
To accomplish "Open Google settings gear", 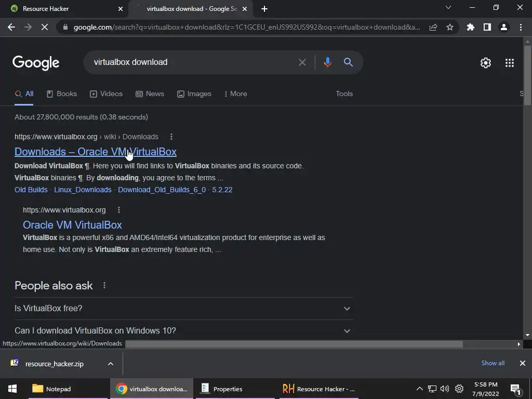I will pos(486,63).
